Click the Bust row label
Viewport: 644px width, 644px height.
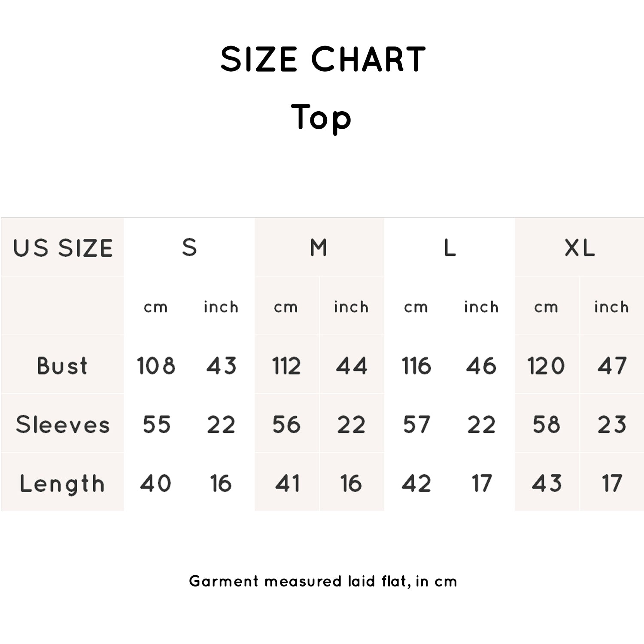pyautogui.click(x=62, y=366)
